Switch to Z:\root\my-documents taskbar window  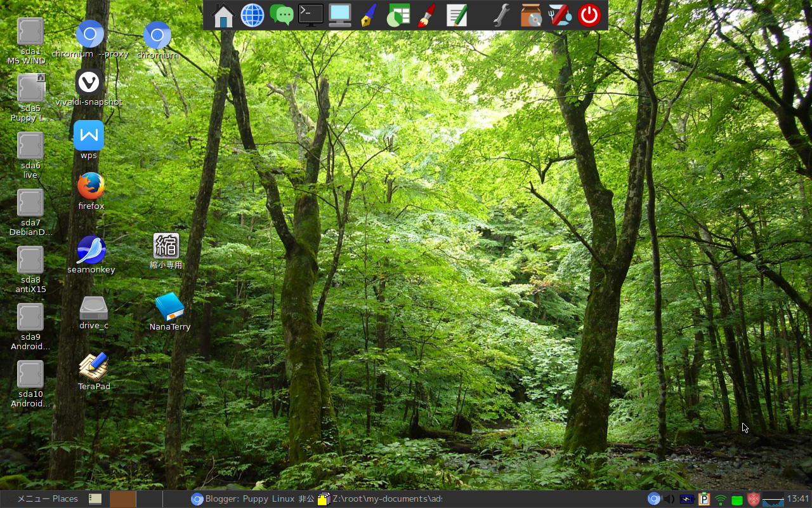coord(380,499)
